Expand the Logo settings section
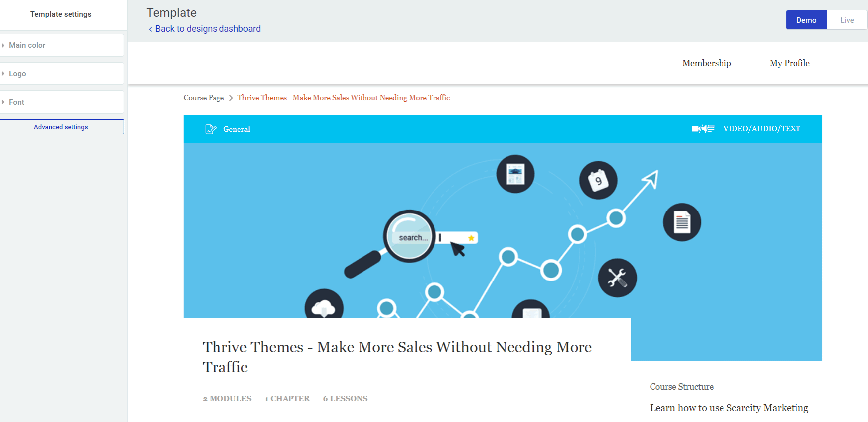Screen dimensions: 868x422 [62, 73]
